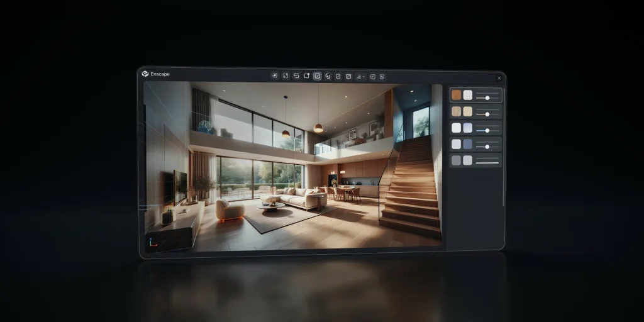Select the lavender gradient swatch
This screenshot has height=322, width=644.
click(468, 128)
